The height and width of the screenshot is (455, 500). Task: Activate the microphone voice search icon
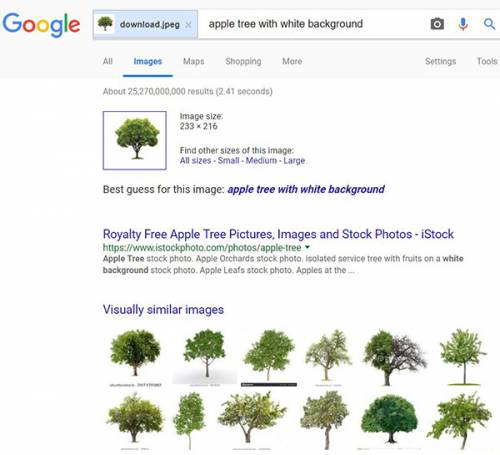463,24
